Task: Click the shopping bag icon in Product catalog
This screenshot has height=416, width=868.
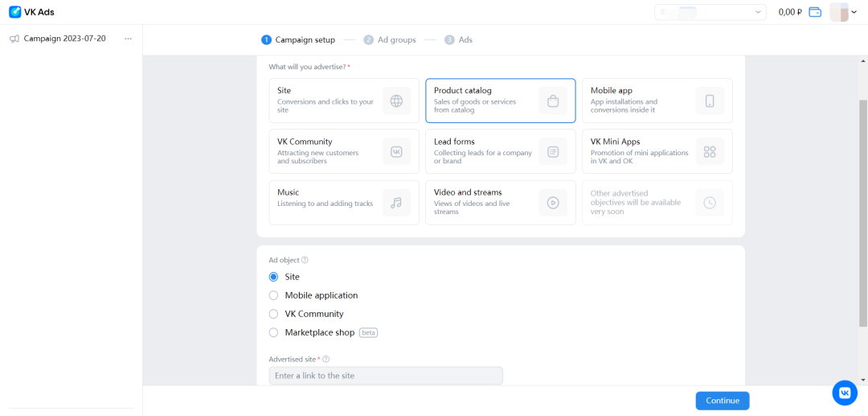Action: [553, 101]
